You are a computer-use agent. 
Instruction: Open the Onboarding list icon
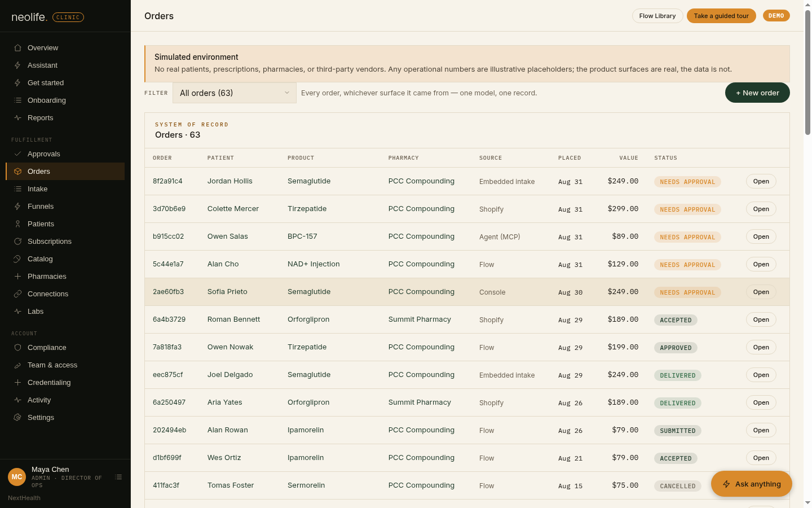17,100
